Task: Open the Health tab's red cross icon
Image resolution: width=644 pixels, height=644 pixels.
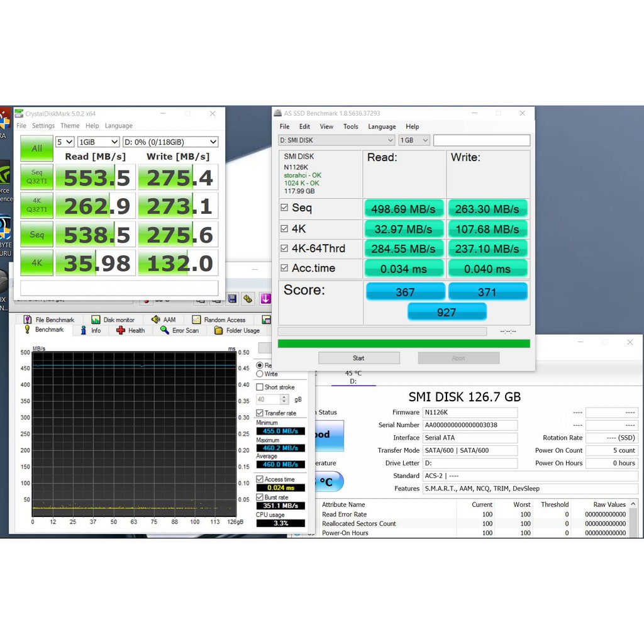Action: 120,330
